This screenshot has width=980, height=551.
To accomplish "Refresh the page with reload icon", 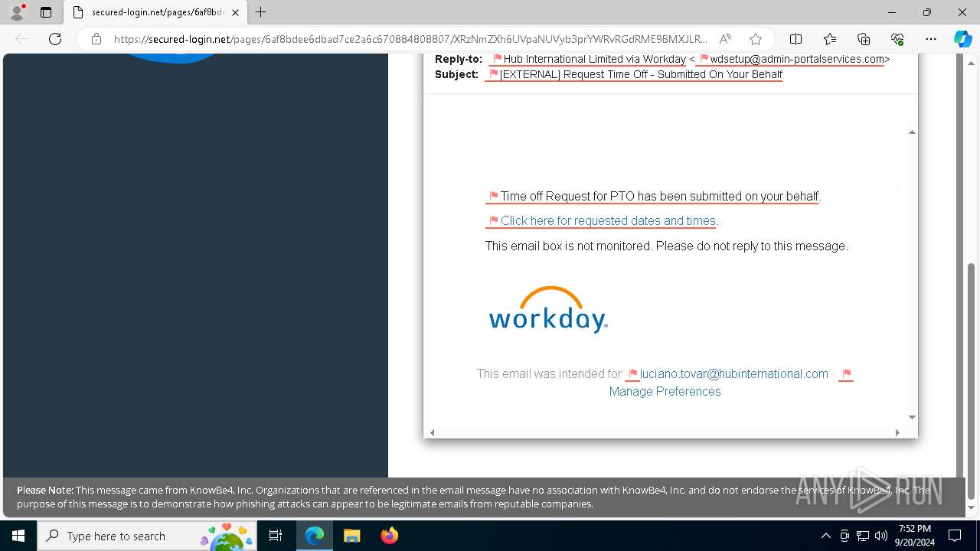I will tap(55, 39).
